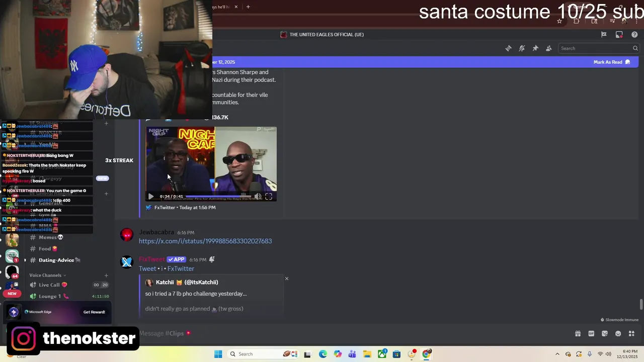Screen dimensions: 644x362
Task: Click the Jewbacabra avatar
Action: pos(127,234)
